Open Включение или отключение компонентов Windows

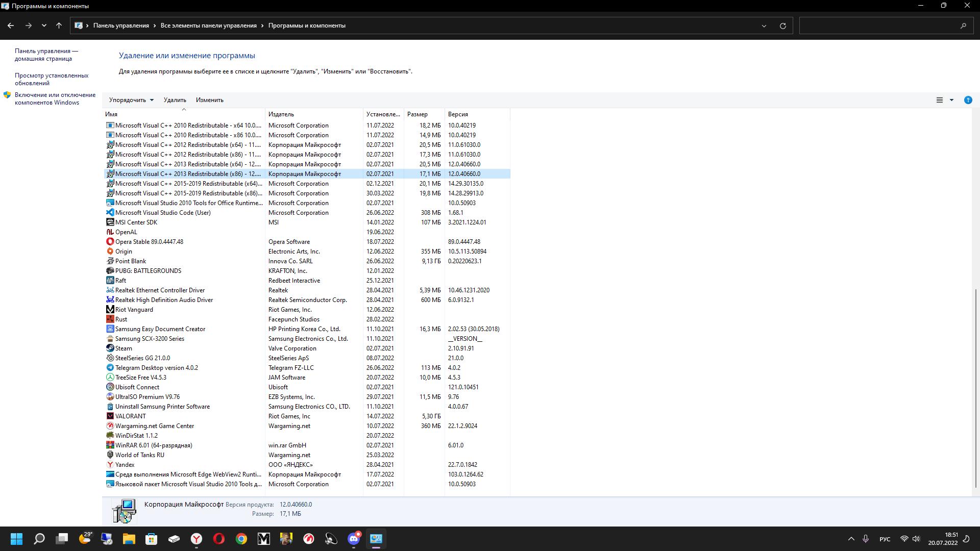click(55, 98)
